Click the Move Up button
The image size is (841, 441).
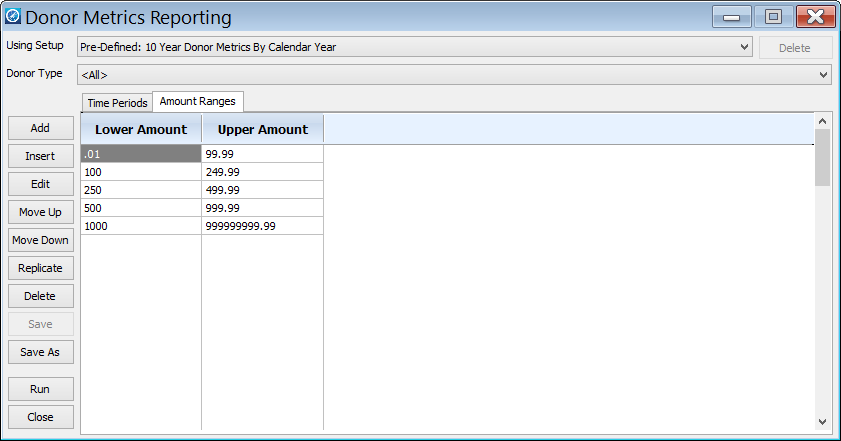pos(41,212)
